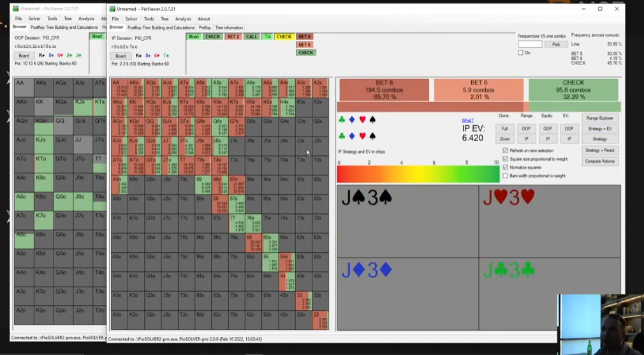Image resolution: width=644 pixels, height=355 pixels.
Task: Select the Browser tab in the background window
Action: [19, 27]
